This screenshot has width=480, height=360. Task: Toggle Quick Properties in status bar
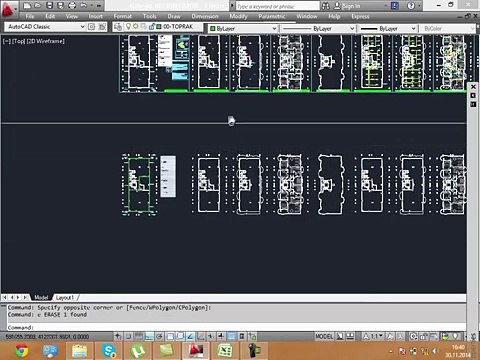point(242,336)
